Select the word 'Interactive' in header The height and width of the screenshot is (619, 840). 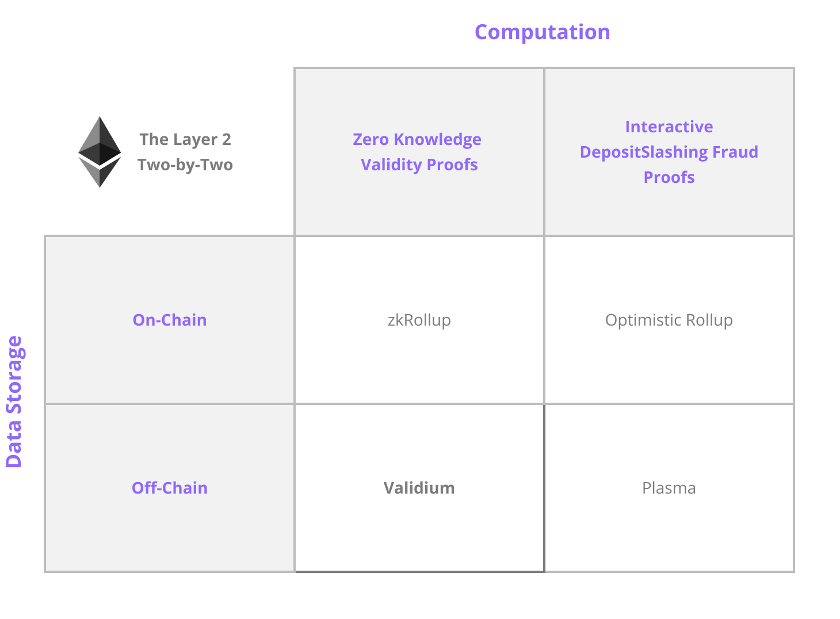669,127
